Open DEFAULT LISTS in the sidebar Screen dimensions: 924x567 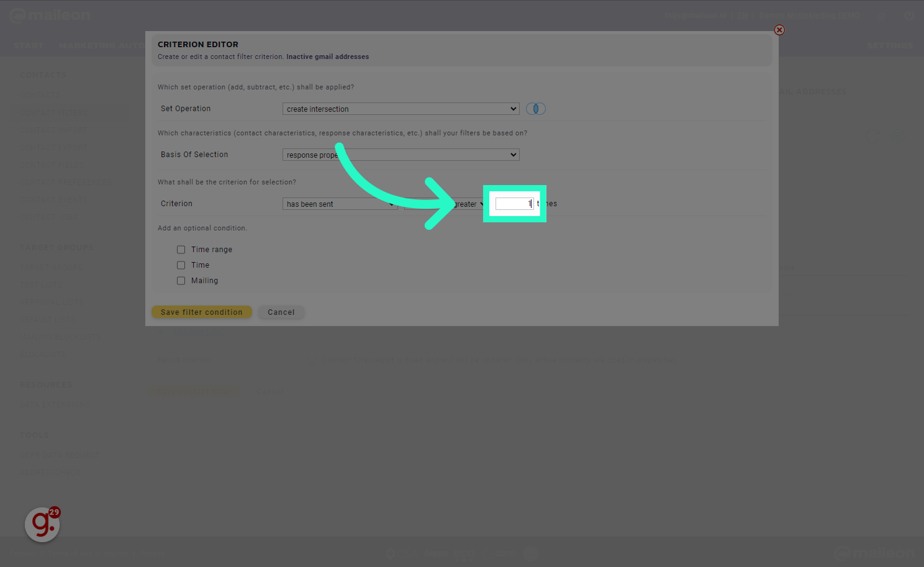click(x=47, y=319)
